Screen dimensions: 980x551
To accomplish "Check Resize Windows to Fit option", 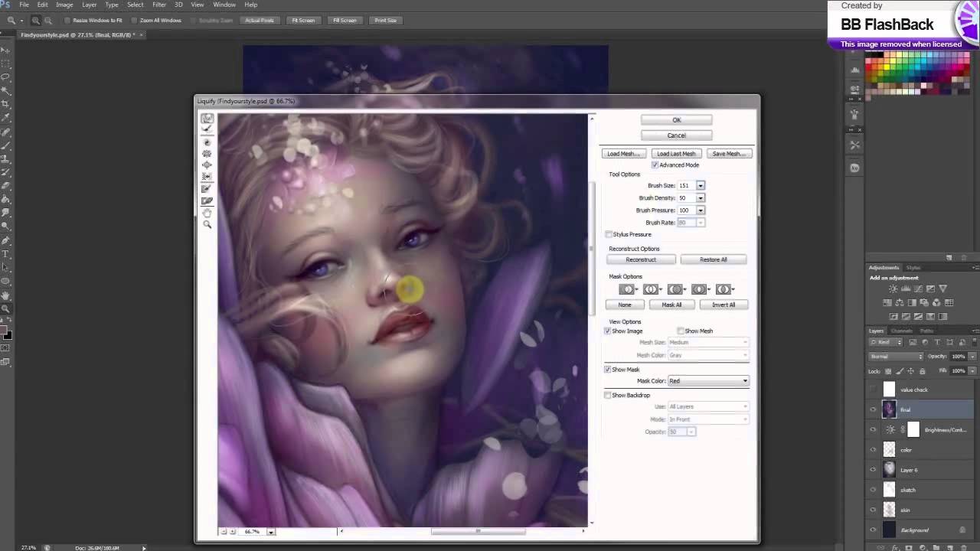I will 68,20.
